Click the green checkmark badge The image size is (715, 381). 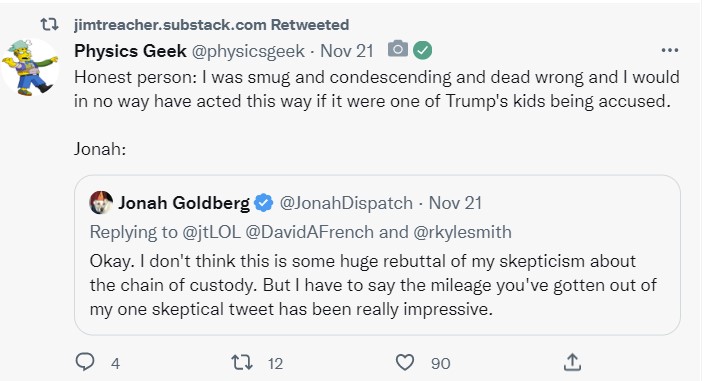(x=423, y=50)
